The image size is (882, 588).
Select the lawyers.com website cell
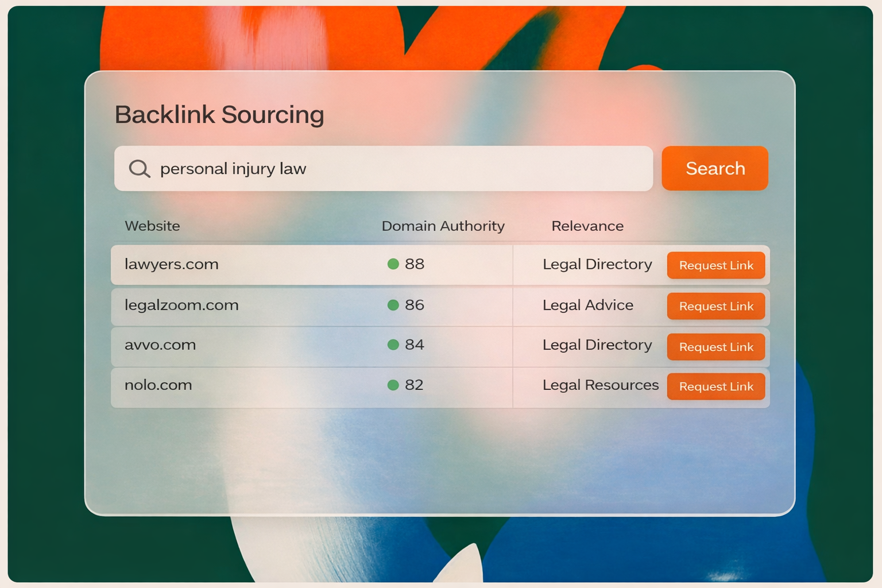[172, 264]
